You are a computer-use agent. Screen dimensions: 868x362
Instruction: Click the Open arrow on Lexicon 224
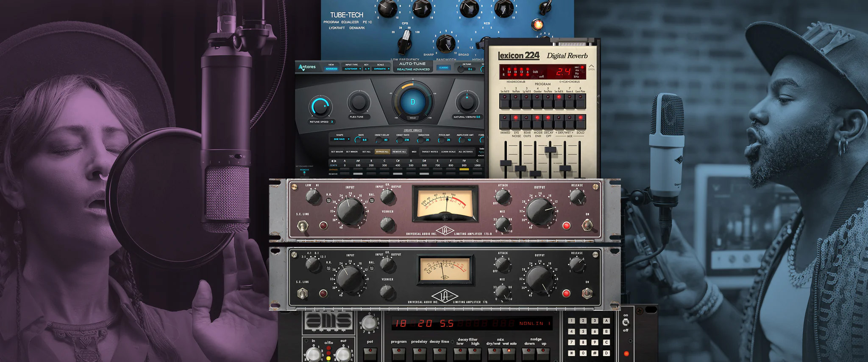[591, 67]
